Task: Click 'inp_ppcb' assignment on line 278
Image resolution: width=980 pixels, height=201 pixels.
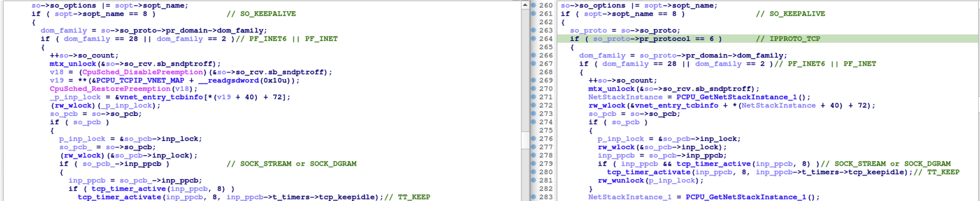Action: [616, 156]
